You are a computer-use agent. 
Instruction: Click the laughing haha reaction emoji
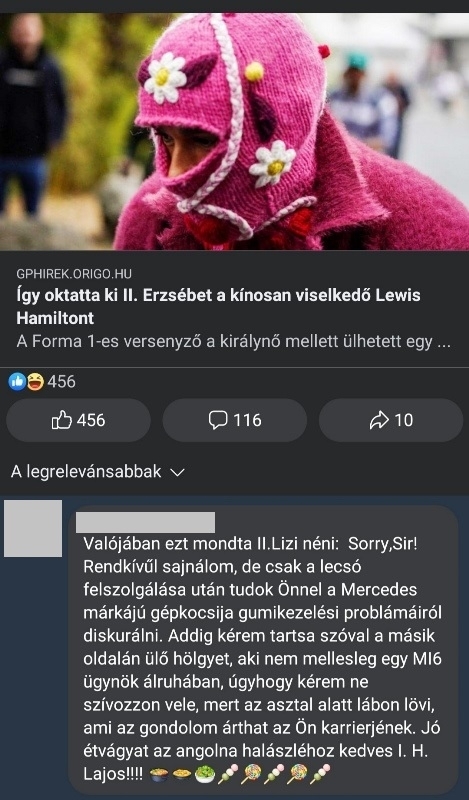(x=35, y=382)
